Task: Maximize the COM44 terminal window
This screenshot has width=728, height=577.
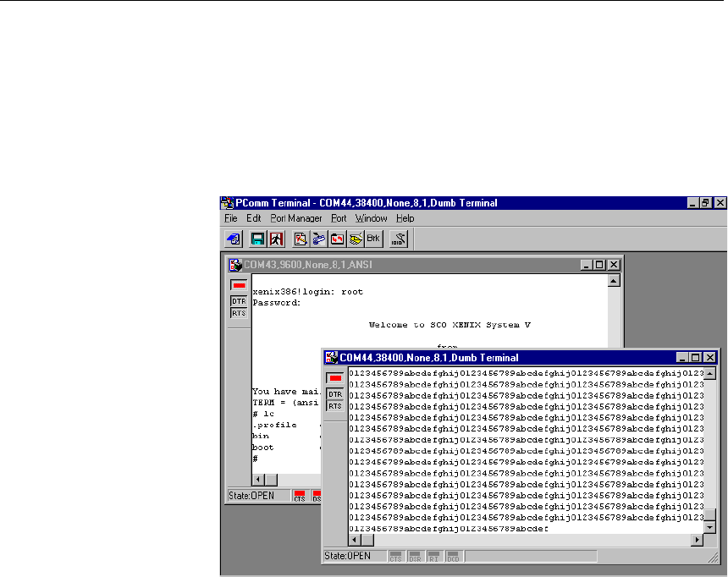Action: tap(695, 357)
